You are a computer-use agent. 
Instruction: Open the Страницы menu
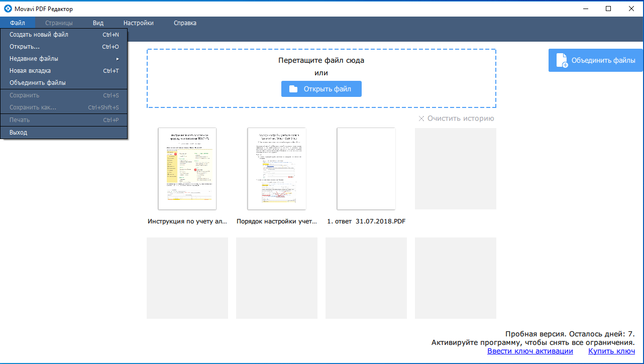pyautogui.click(x=59, y=23)
